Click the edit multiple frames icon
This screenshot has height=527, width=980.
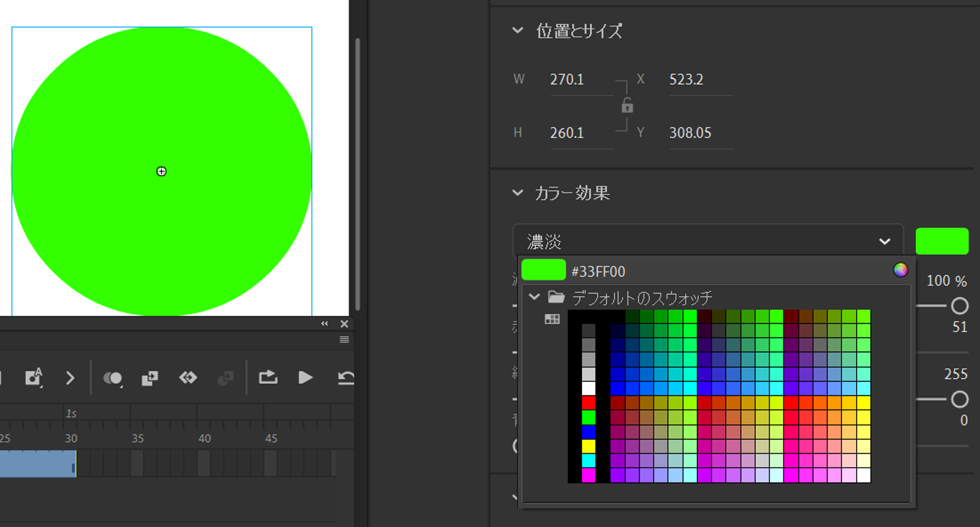[x=150, y=378]
